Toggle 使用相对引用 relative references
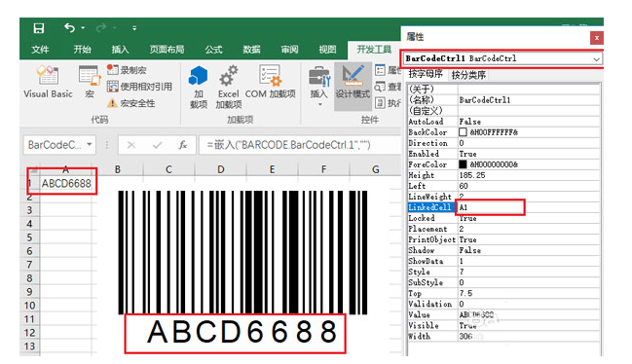Image resolution: width=632 pixels, height=364 pixels. (139, 87)
